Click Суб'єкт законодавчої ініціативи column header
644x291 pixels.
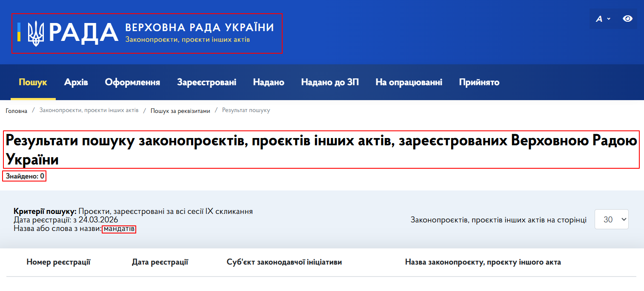pos(284,262)
